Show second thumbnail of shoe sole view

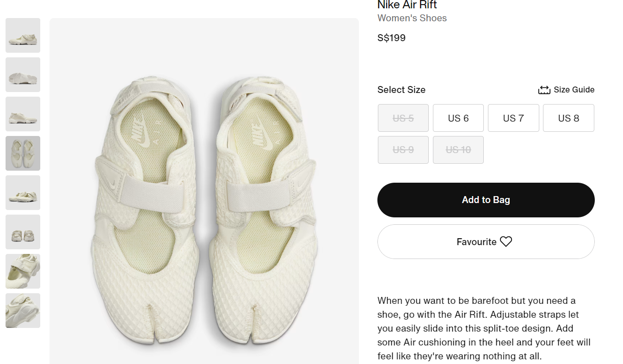coord(23,74)
